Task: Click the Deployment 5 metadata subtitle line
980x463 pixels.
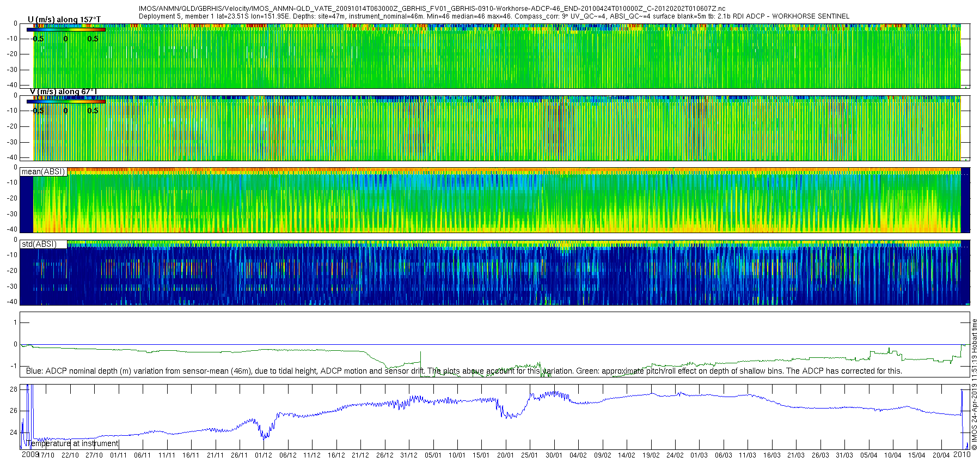Action: [494, 16]
